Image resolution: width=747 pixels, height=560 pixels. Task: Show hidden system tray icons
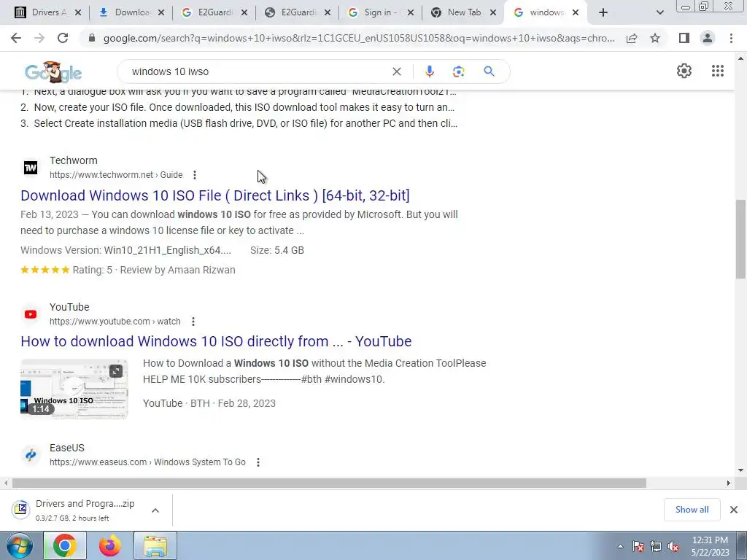[620, 546]
